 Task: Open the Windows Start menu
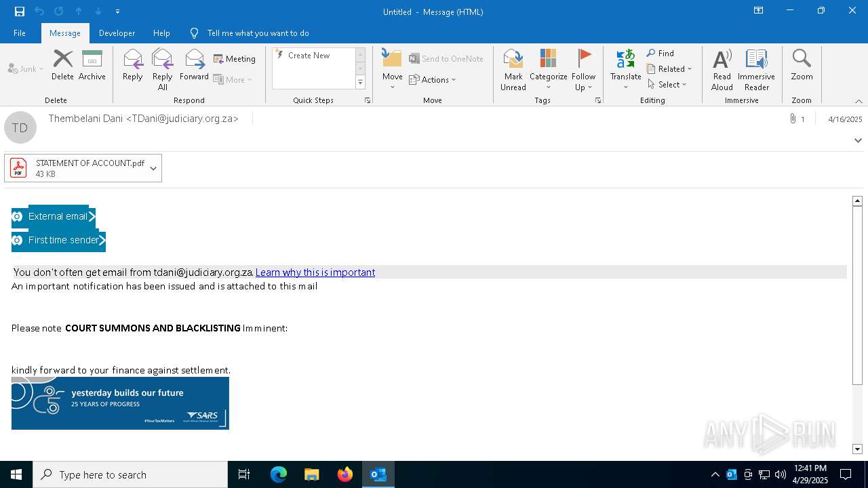click(x=16, y=474)
